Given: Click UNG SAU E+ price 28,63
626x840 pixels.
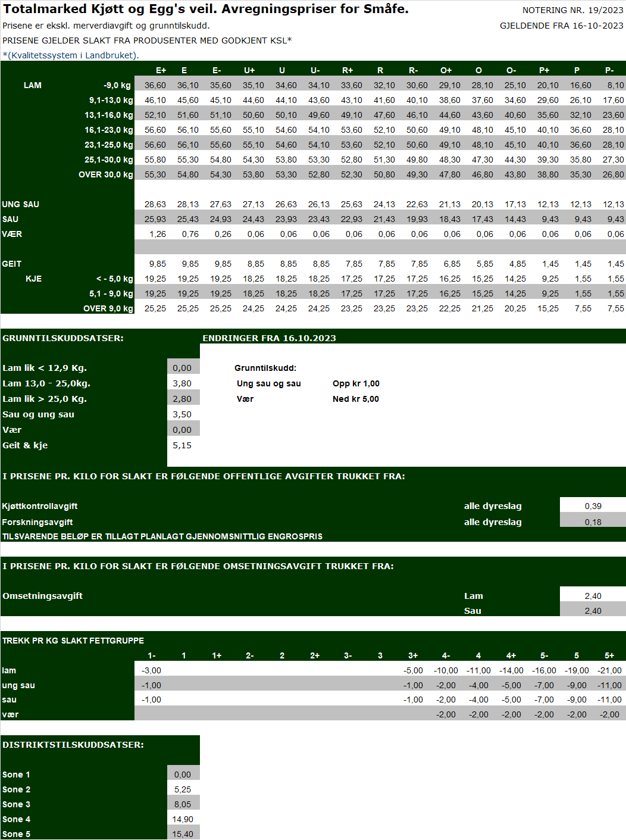Looking at the screenshot, I should 155,204.
